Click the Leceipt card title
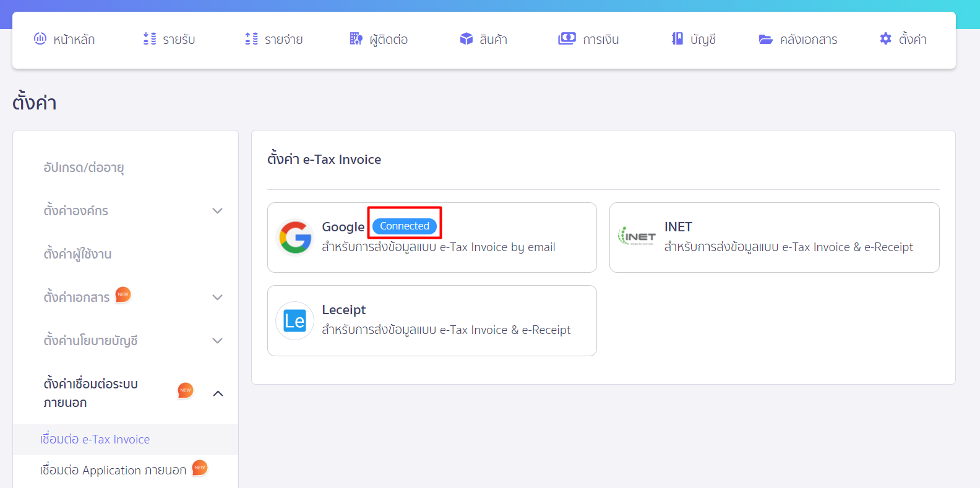This screenshot has width=980, height=488. click(x=344, y=310)
